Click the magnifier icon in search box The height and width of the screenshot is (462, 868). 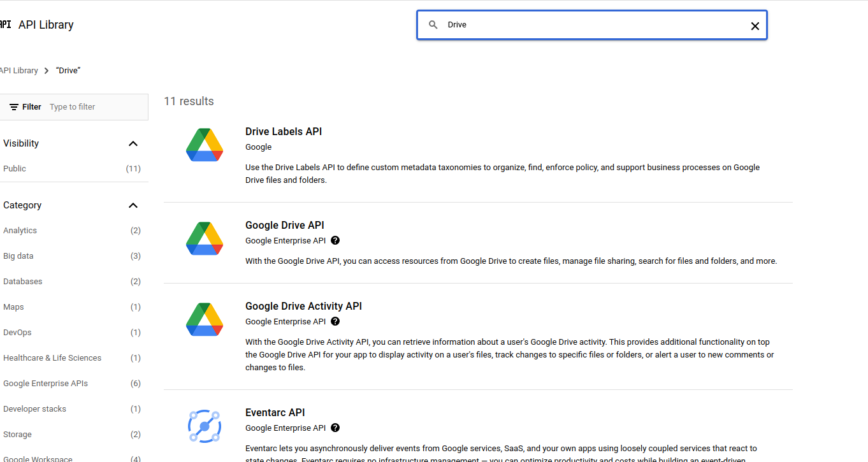433,25
